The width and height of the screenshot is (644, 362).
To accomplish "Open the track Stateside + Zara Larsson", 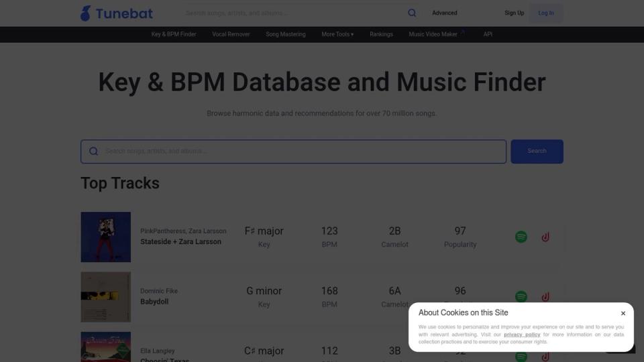I will [x=180, y=242].
